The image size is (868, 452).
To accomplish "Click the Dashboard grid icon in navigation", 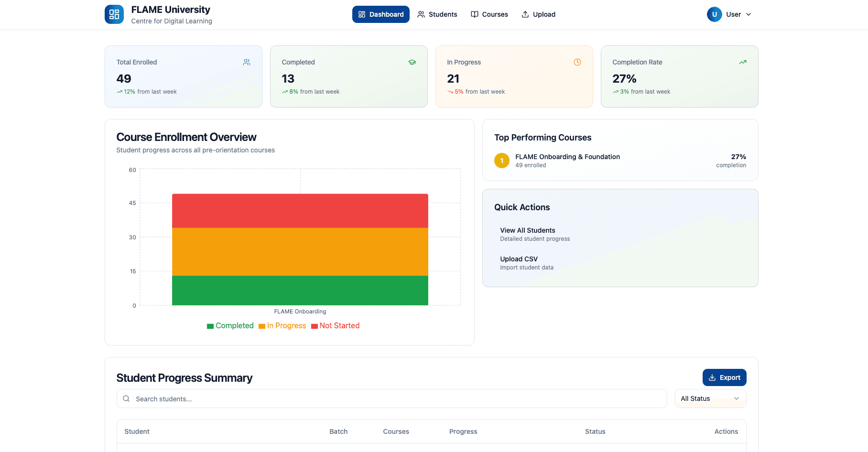I will [x=362, y=14].
